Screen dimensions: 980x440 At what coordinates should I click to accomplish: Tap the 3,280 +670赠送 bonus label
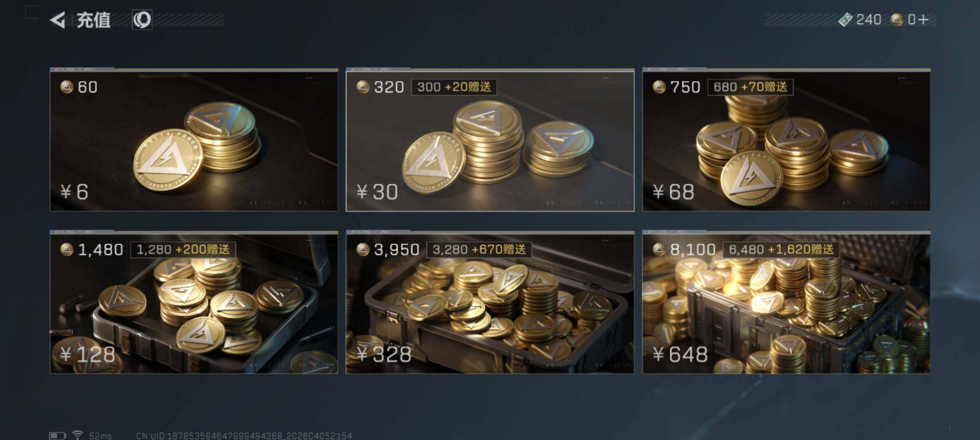(479, 250)
